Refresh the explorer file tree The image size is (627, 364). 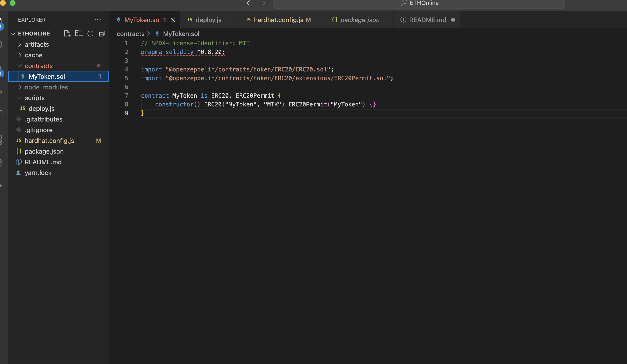(90, 34)
